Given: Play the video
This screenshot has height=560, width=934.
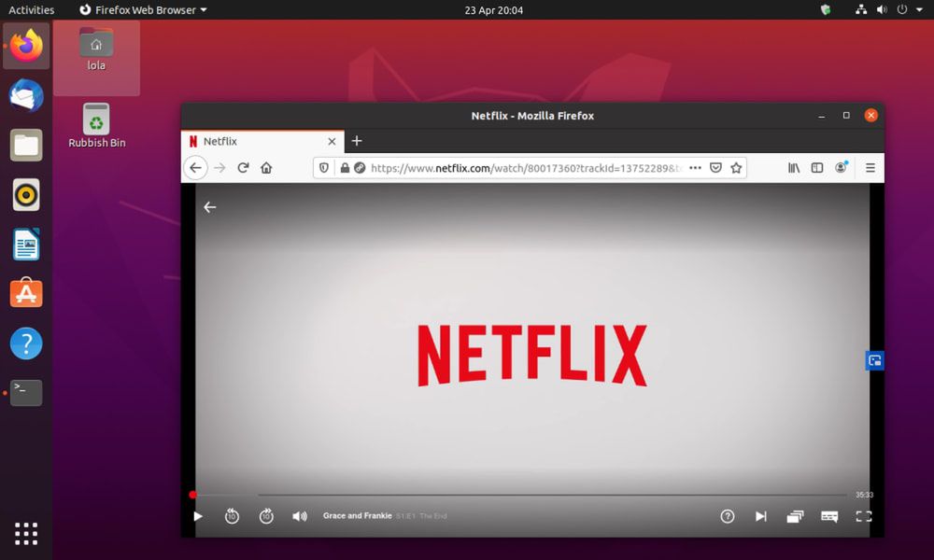Looking at the screenshot, I should click(197, 516).
